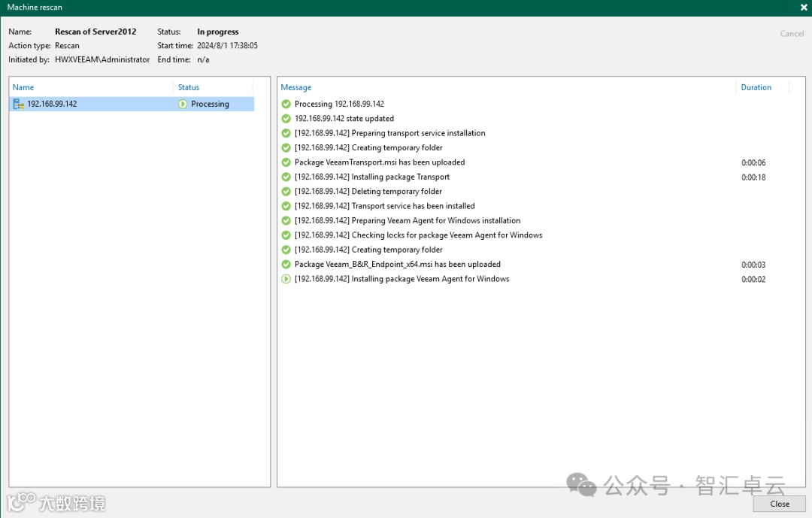Click the Duration column header
The width and height of the screenshot is (812, 518).
(756, 87)
